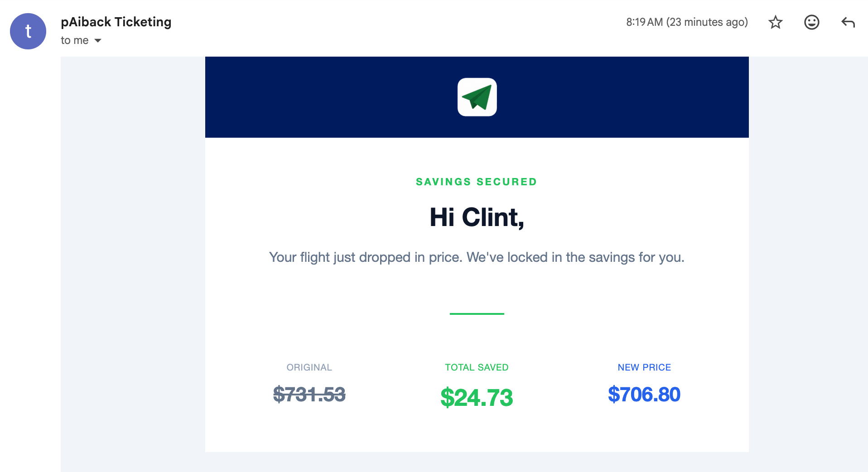Click the short green divider line
Image resolution: width=868 pixels, height=472 pixels.
[477, 313]
